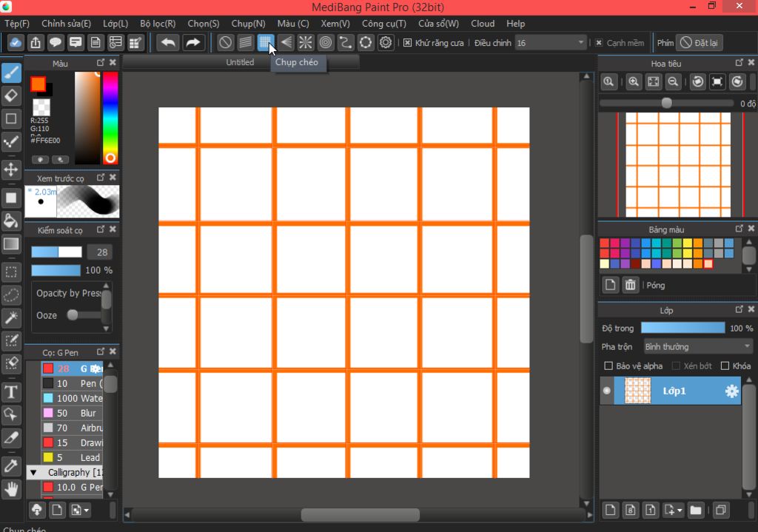The height and width of the screenshot is (532, 758).
Task: Enable Bảo vệ alpha checkbox
Action: [x=608, y=366]
